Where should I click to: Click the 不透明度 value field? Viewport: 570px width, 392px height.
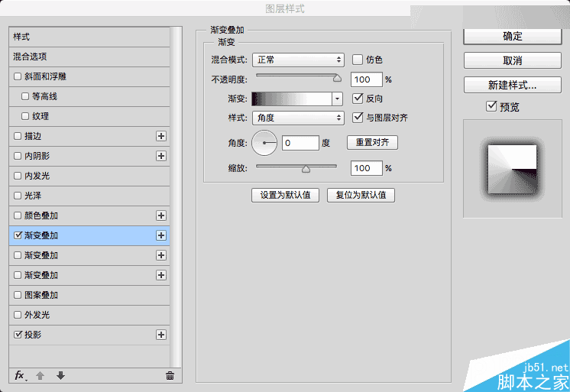pyautogui.click(x=367, y=79)
